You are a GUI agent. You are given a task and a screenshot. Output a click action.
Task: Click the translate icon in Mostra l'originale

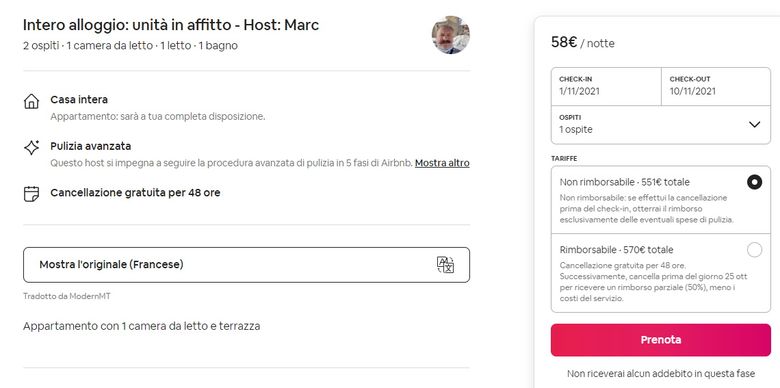tap(445, 265)
